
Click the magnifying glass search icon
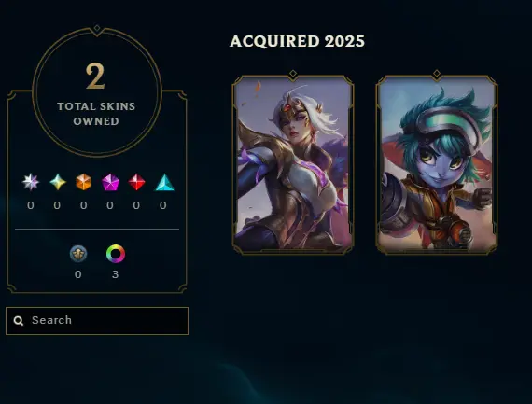coord(19,321)
